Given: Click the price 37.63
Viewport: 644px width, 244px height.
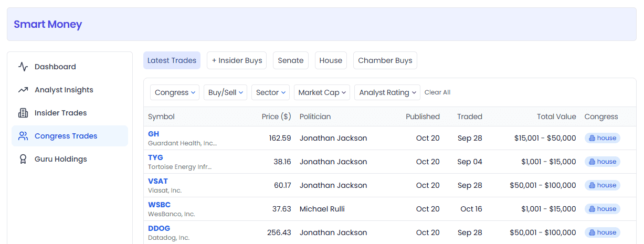Looking at the screenshot, I should (281, 209).
